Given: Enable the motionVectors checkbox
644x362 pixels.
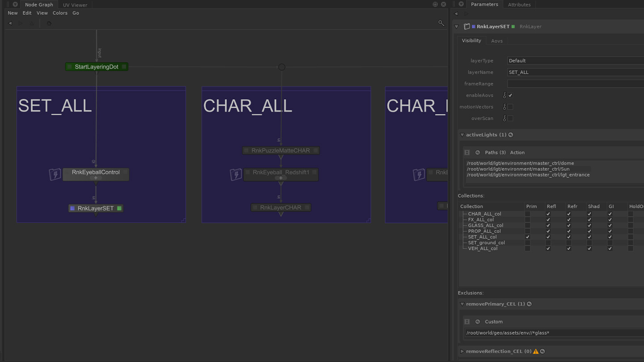Looking at the screenshot, I should coord(510,107).
